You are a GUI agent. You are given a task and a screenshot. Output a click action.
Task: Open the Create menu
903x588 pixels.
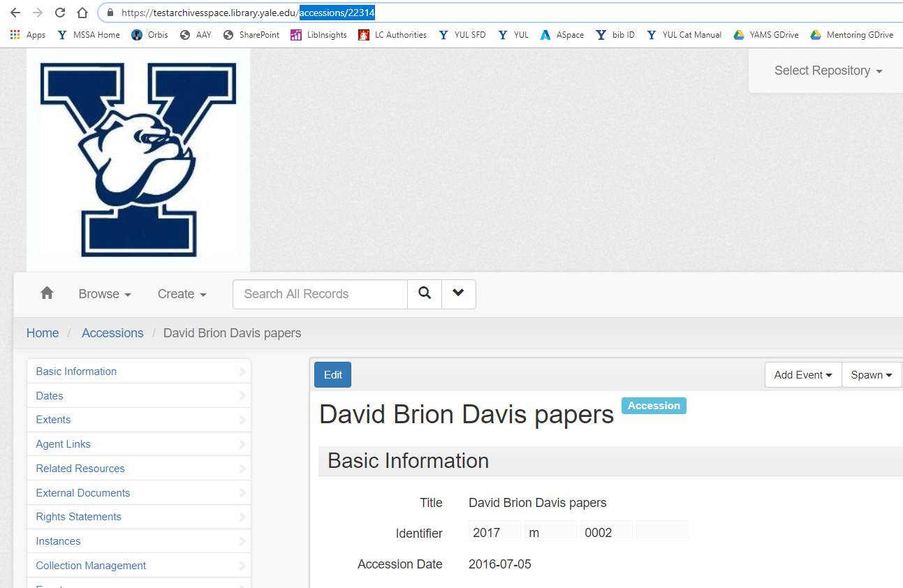click(x=182, y=294)
